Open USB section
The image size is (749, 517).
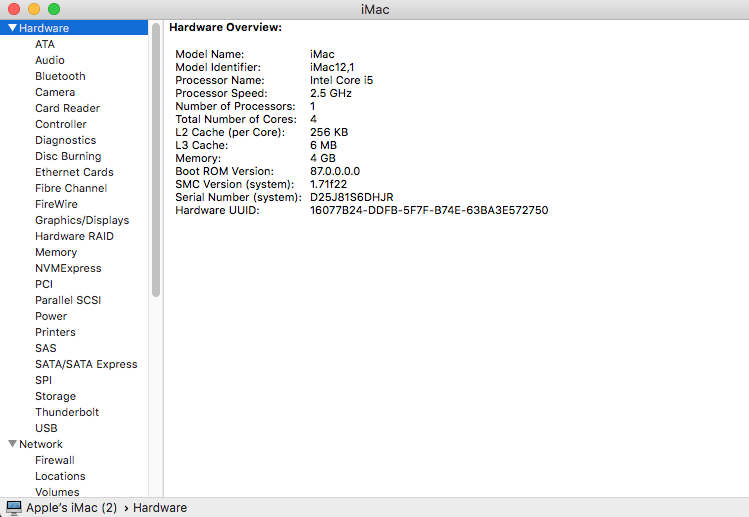[46, 428]
